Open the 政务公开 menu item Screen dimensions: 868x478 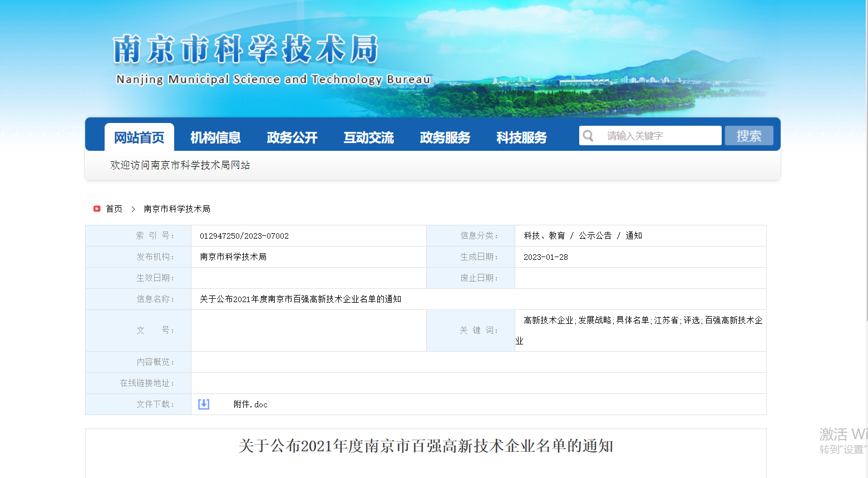[x=292, y=137]
